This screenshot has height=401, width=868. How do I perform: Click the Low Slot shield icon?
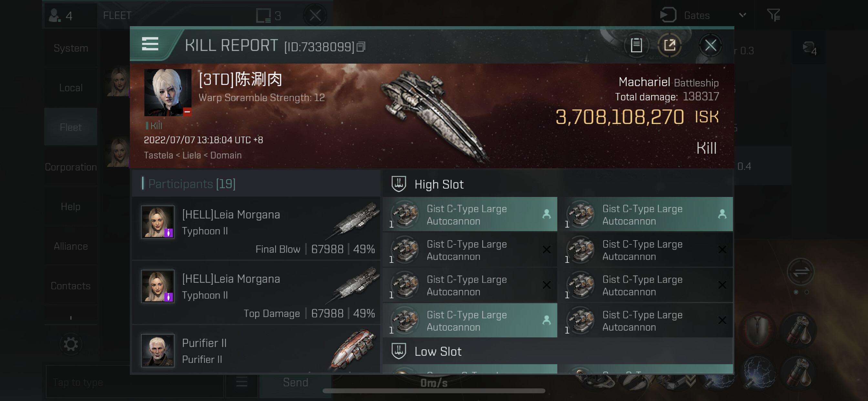[398, 351]
